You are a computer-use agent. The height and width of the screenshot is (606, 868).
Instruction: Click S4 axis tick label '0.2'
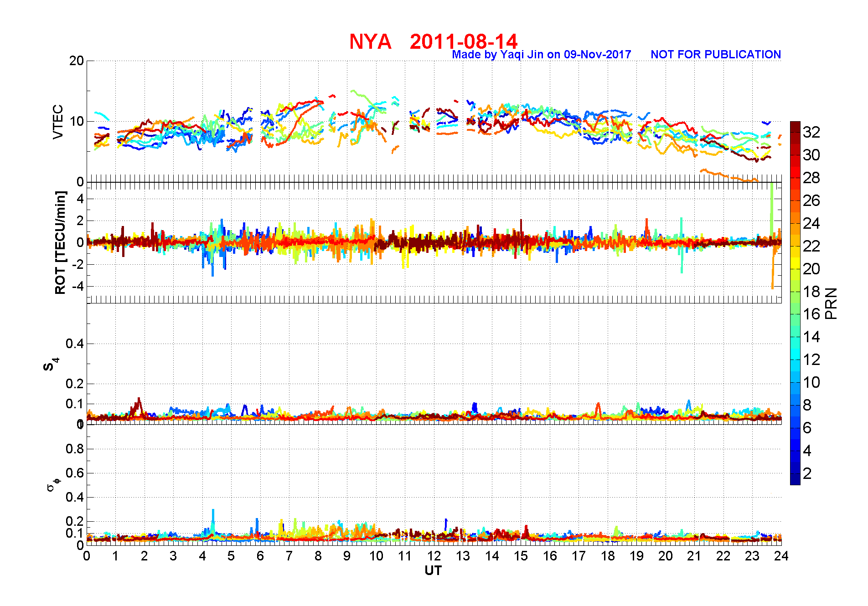[x=75, y=384]
